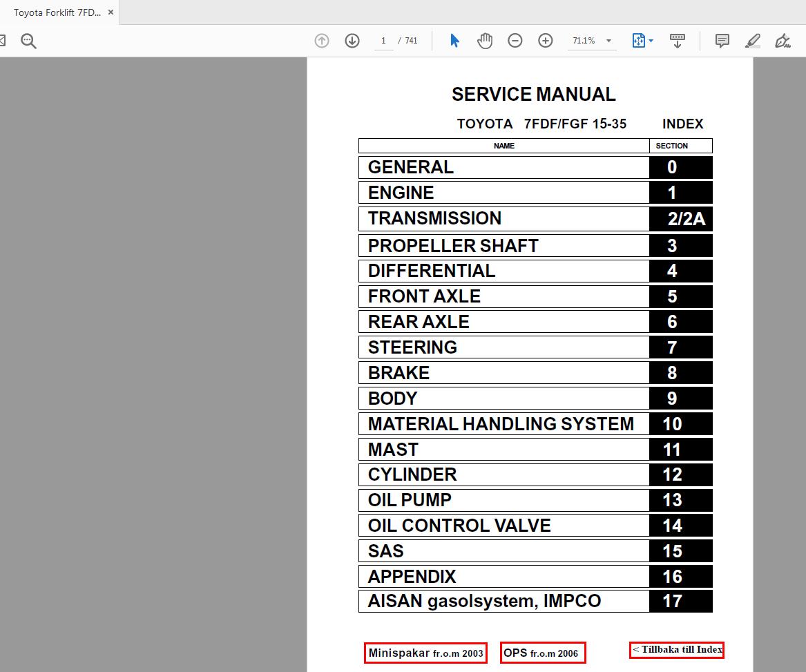This screenshot has width=806, height=672.
Task: Click the 7FDF/FGF 15-35 model text
Action: 575,124
